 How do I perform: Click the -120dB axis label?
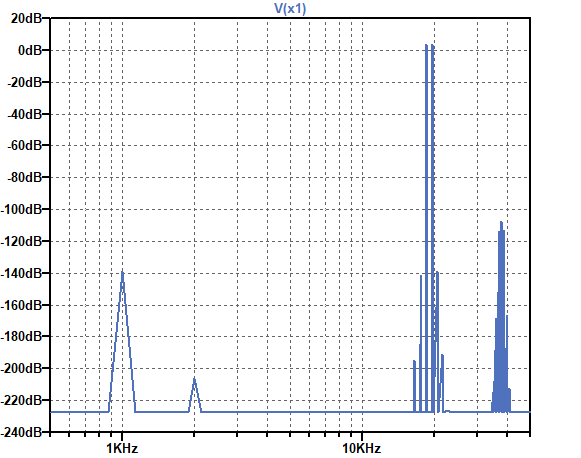(21, 241)
